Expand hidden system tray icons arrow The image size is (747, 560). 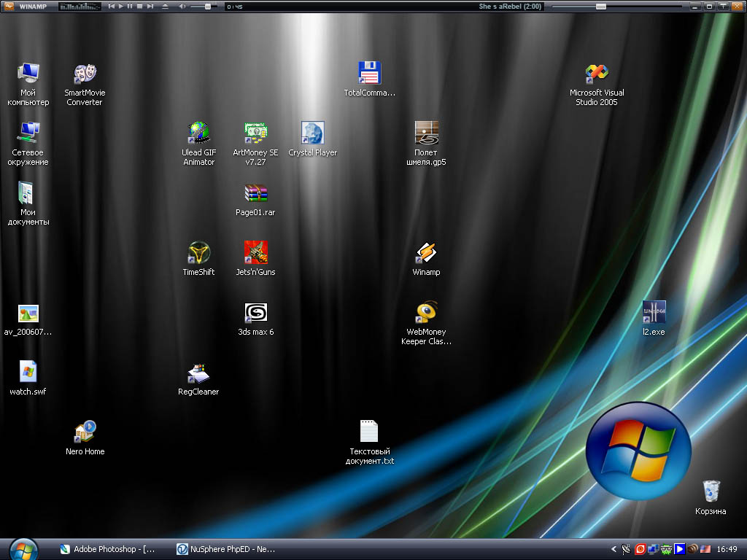point(614,549)
